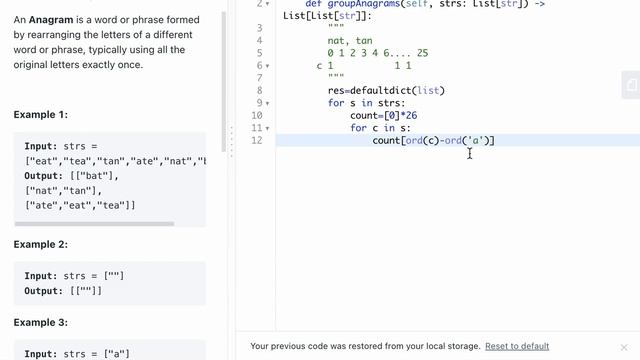Click the 'Example 2:' heading
Image resolution: width=640 pixels, height=360 pixels.
pos(40,244)
